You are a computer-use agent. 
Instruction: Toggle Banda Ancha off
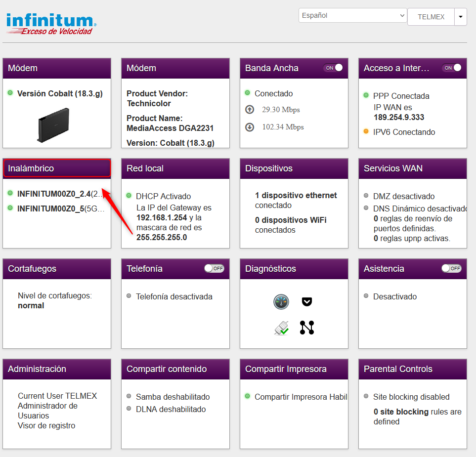point(333,68)
